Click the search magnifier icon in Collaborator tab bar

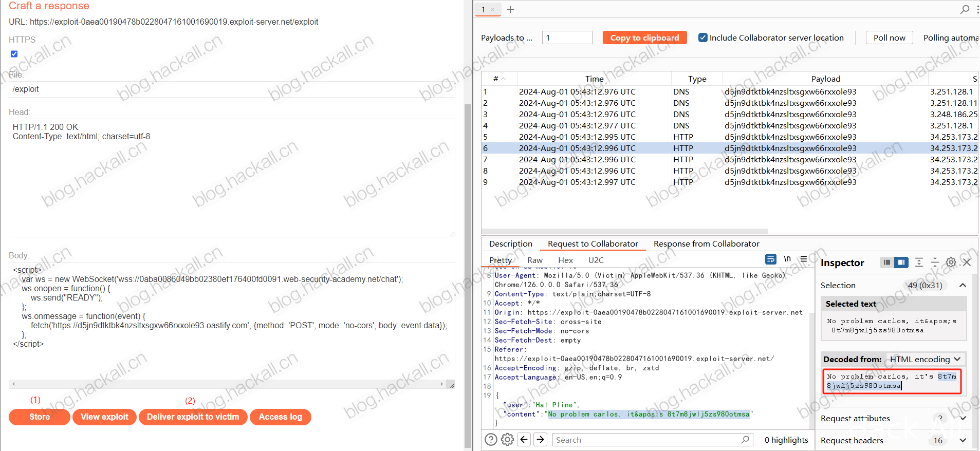click(x=965, y=9)
